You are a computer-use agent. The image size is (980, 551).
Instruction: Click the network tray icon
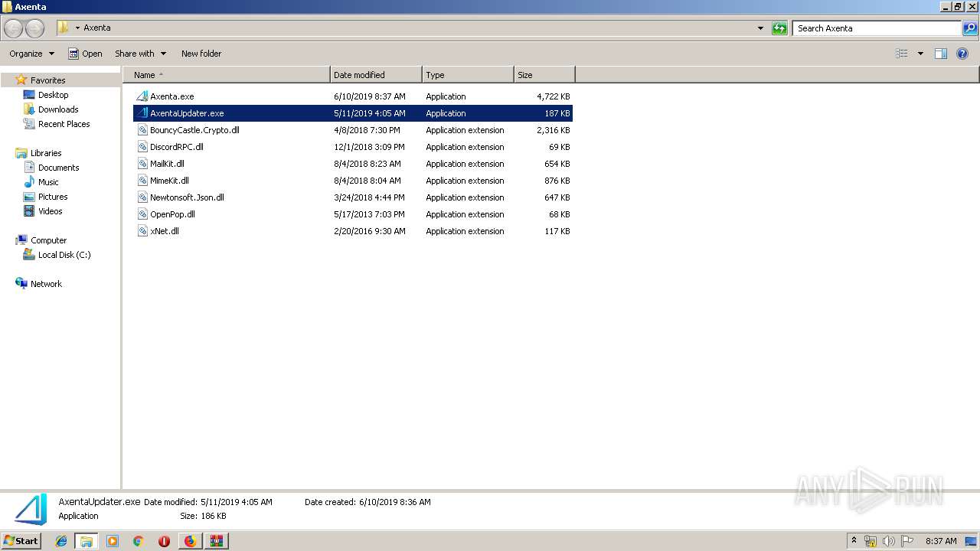871,541
